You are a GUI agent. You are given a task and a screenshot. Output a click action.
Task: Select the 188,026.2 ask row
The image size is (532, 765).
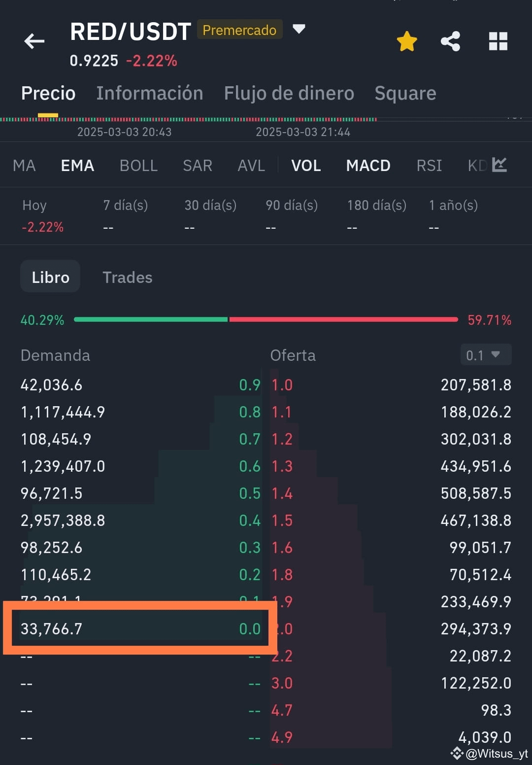(392, 412)
